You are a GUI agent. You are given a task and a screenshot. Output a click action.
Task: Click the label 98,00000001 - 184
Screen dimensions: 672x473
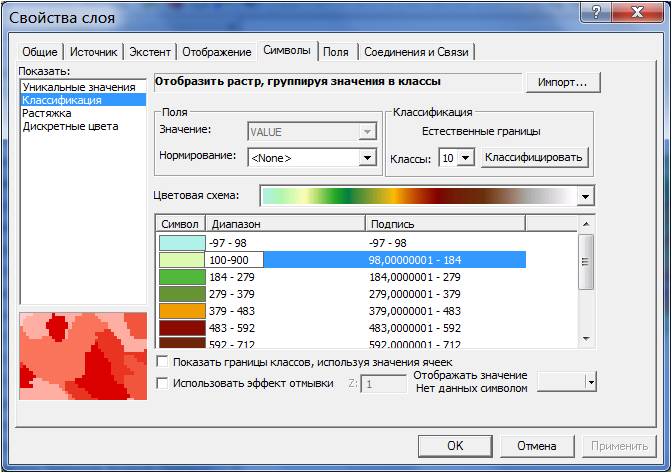(x=415, y=260)
